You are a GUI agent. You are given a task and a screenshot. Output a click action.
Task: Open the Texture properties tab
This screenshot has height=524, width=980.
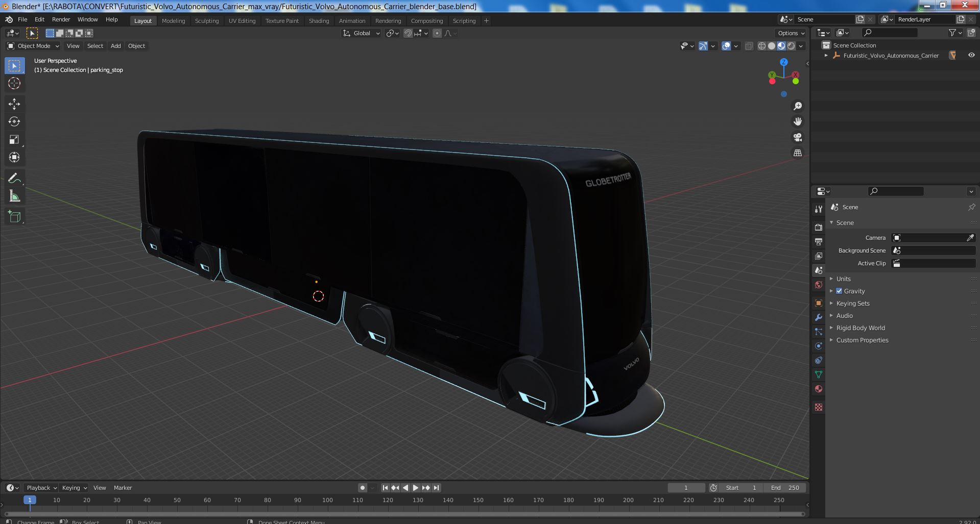pos(819,407)
